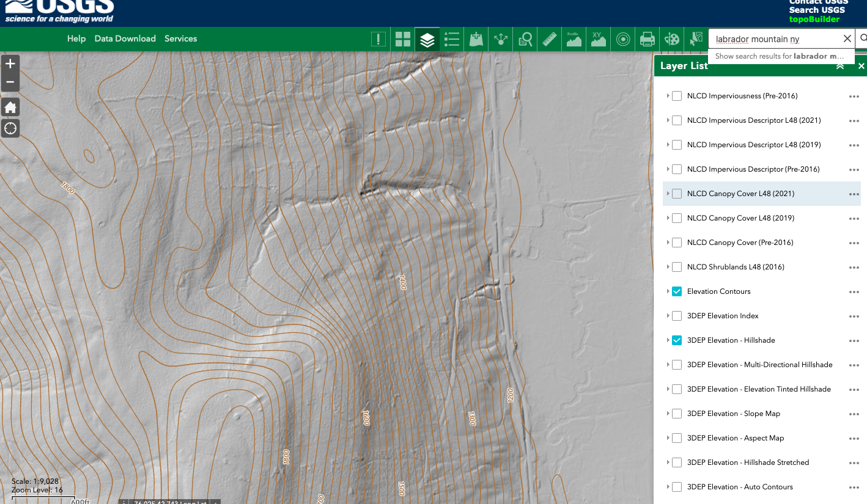The image size is (867, 504).
Task: Open the Services menu
Action: click(180, 38)
